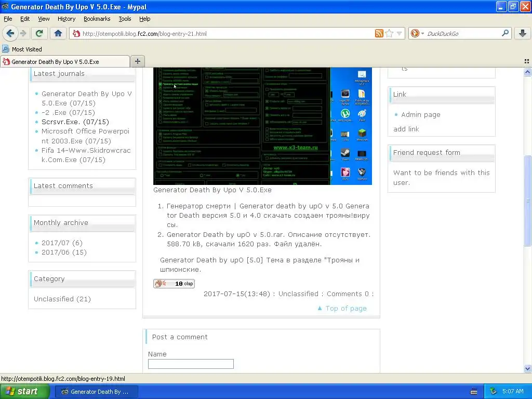Click the Admin page link
Image resolution: width=532 pixels, height=399 pixels.
[x=421, y=115]
